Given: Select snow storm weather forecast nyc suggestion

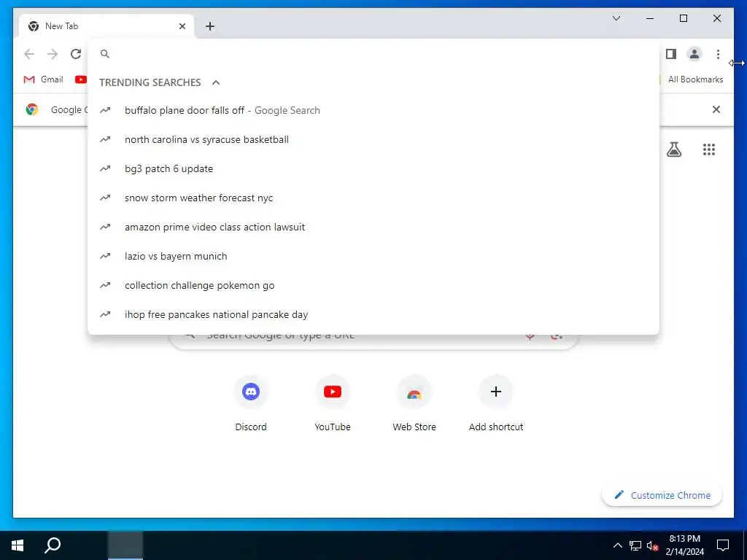Looking at the screenshot, I should 373,198.
